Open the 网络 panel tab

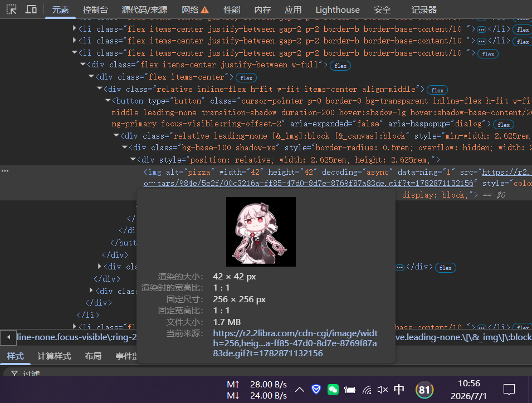click(195, 10)
